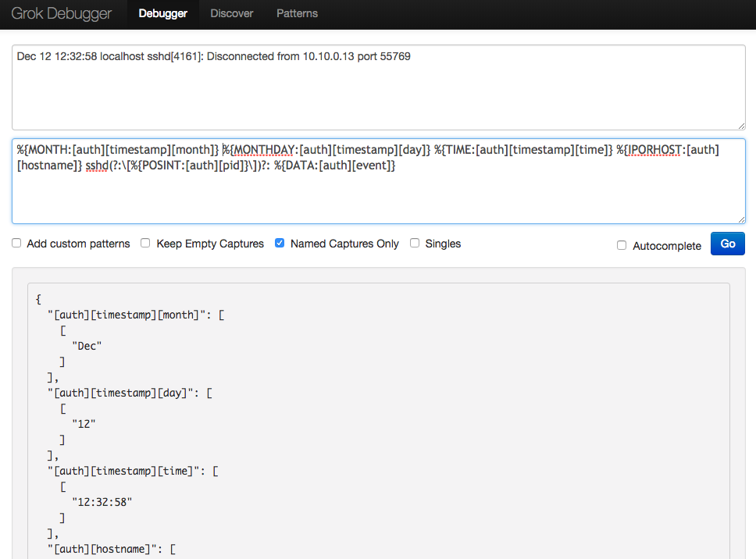Click the Named Captures Only label
This screenshot has width=756, height=559.
344,244
